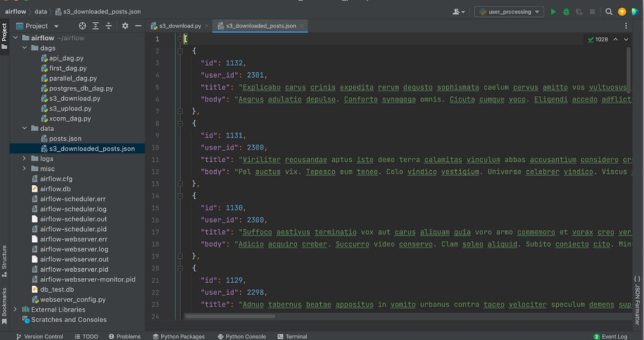Open the JSON Formatter side panel
This screenshot has width=644, height=340.
pos(637,300)
